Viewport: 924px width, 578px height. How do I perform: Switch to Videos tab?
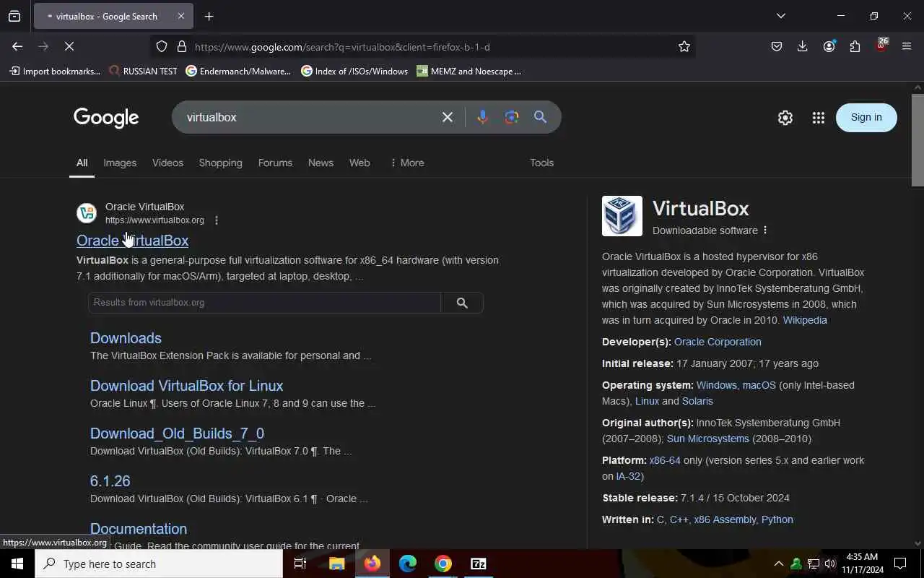167,163
